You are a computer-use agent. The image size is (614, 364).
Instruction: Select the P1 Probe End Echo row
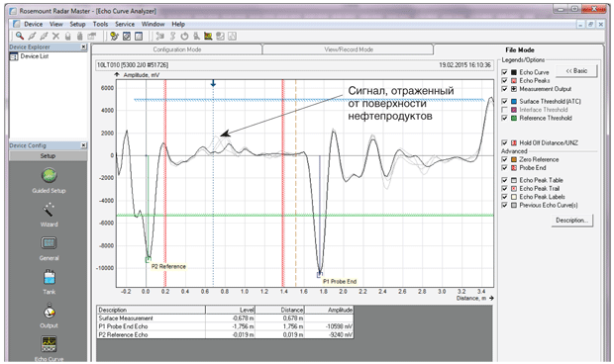pyautogui.click(x=225, y=326)
